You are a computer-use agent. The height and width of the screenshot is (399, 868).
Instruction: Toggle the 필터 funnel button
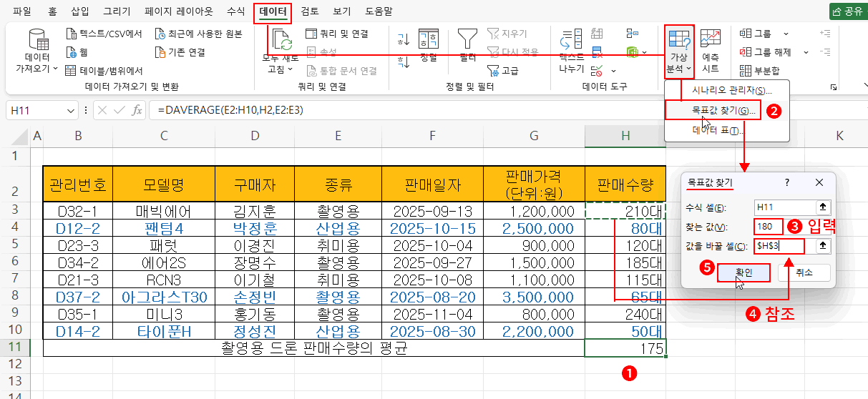click(468, 46)
